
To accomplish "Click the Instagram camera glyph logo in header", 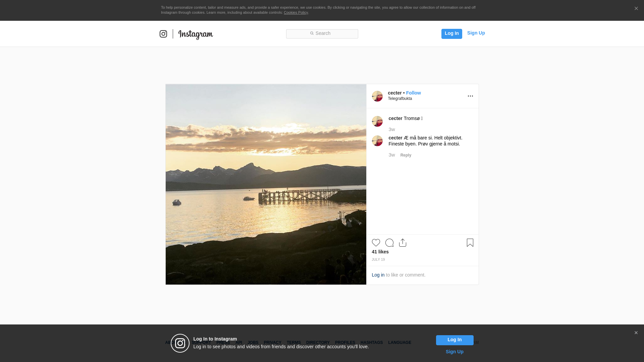I will pyautogui.click(x=163, y=34).
